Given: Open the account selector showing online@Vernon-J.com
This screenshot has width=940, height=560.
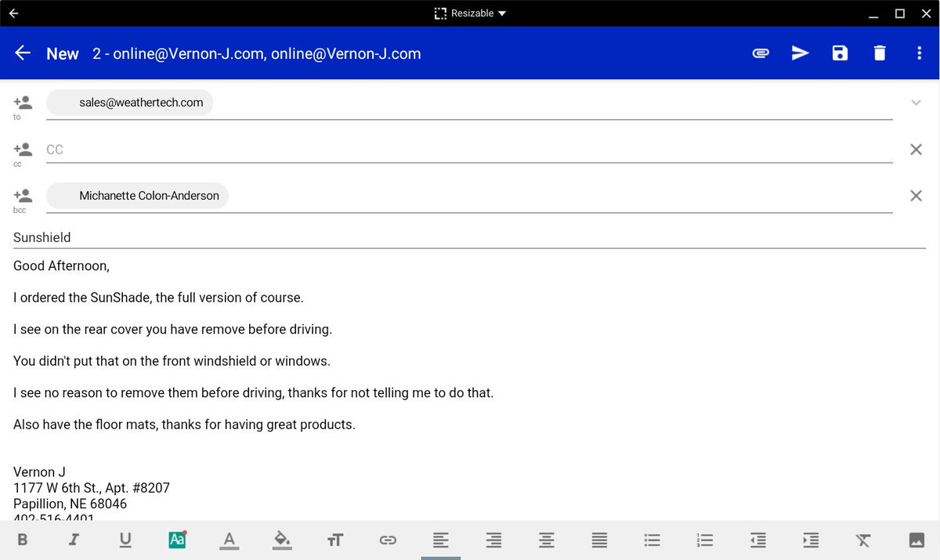Looking at the screenshot, I should pyautogui.click(x=257, y=54).
